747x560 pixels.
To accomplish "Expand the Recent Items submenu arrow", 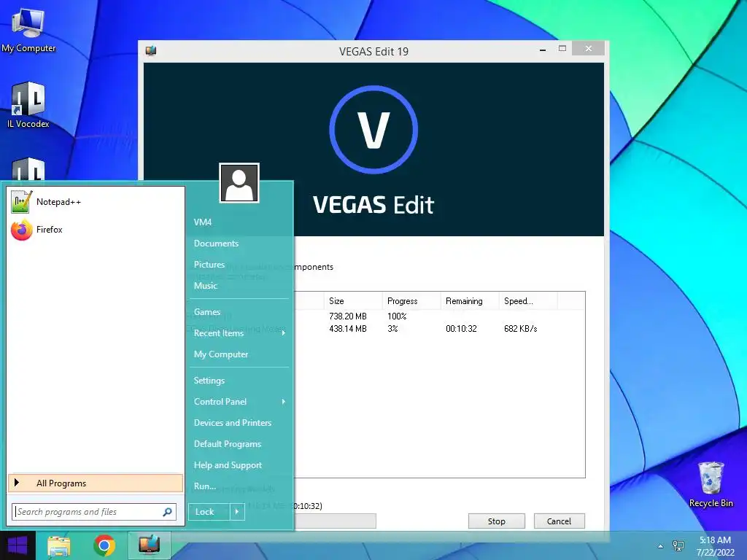I will tap(284, 332).
